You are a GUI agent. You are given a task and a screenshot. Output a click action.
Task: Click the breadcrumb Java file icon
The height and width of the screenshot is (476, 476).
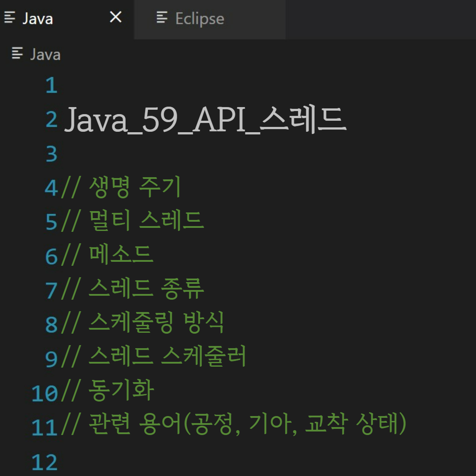click(17, 53)
